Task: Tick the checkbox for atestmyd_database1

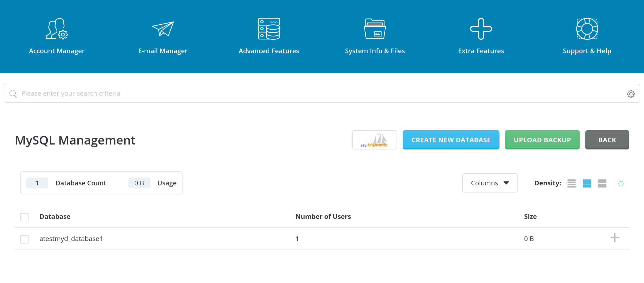Action: pos(24,239)
